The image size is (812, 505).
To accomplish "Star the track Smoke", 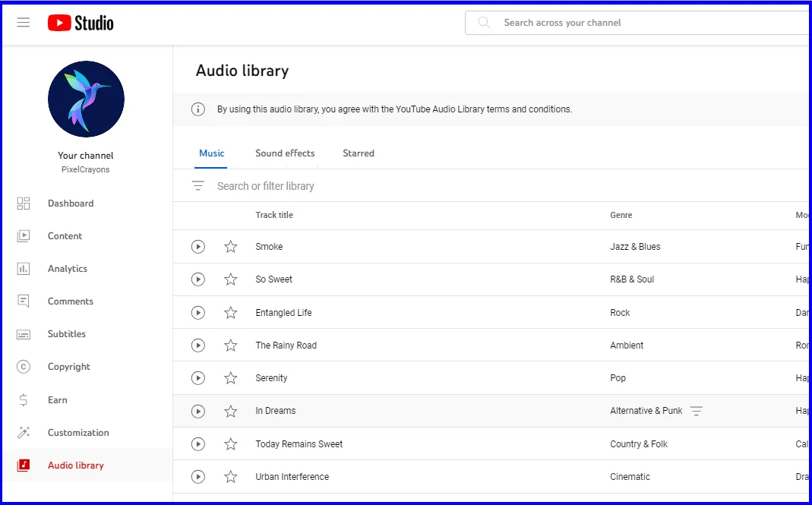I will 230,246.
